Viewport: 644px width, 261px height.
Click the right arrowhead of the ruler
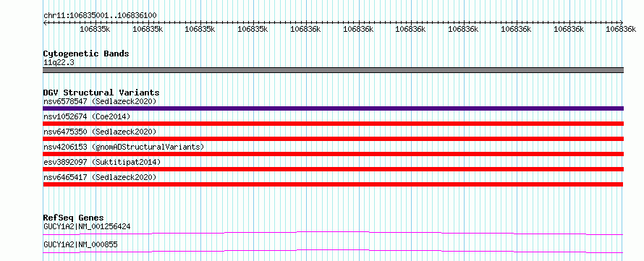point(622,23)
